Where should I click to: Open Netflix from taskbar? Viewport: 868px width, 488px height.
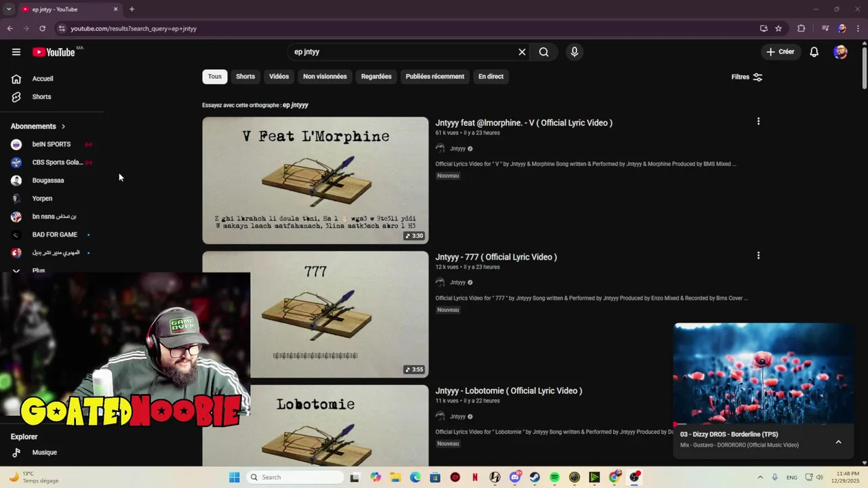coord(475,477)
